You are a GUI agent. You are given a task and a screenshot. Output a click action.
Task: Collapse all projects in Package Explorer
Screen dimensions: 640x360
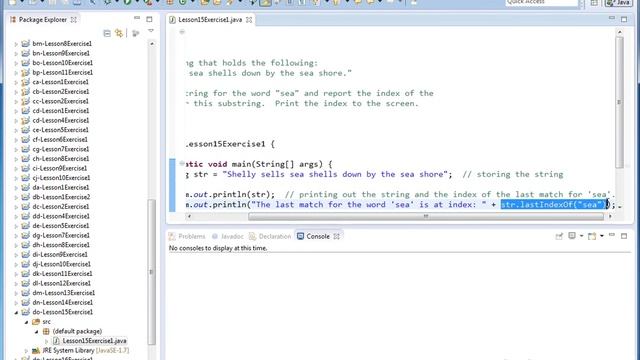[107, 33]
